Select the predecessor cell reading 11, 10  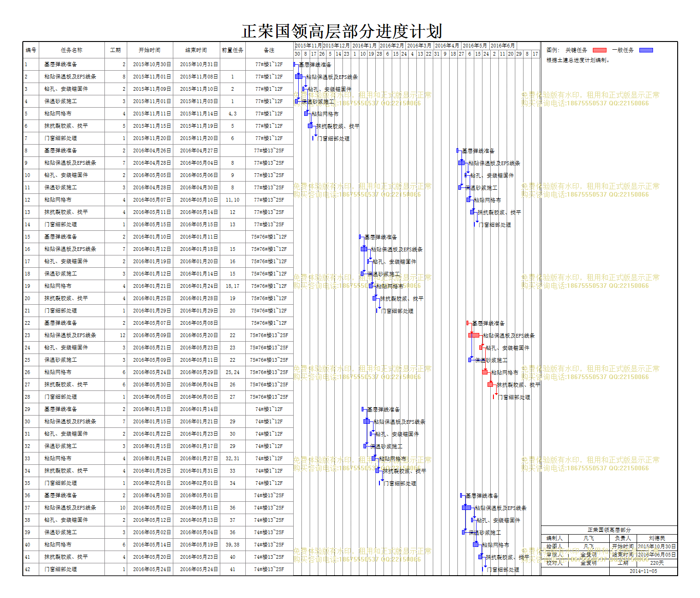pyautogui.click(x=233, y=200)
